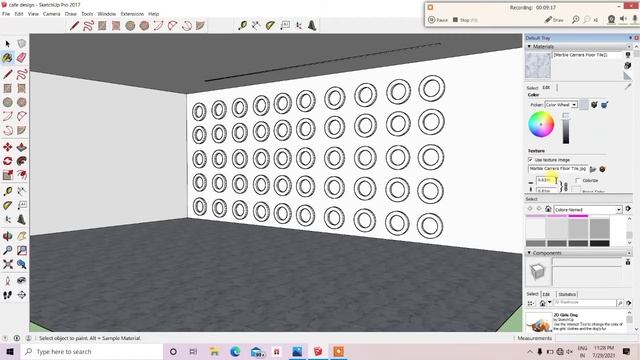The image size is (640, 360).
Task: Toggle Use texture image checkbox
Action: (530, 160)
